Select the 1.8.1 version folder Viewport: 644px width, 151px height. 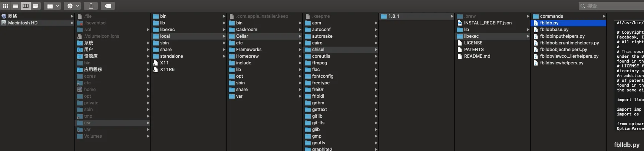point(393,16)
